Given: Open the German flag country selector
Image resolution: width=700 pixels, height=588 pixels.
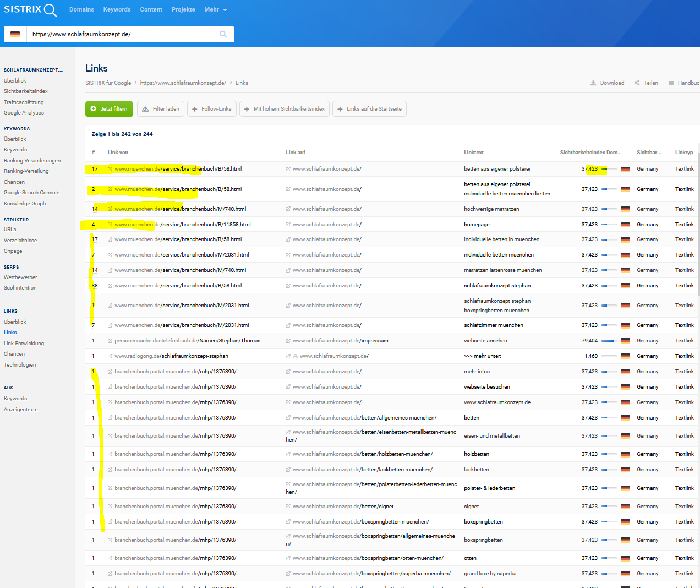Looking at the screenshot, I should [x=15, y=34].
